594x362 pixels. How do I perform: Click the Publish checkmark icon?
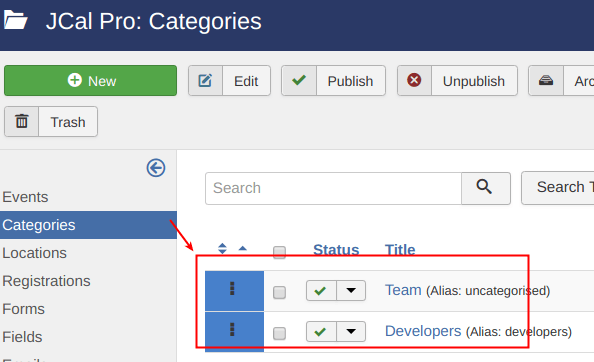pos(299,80)
